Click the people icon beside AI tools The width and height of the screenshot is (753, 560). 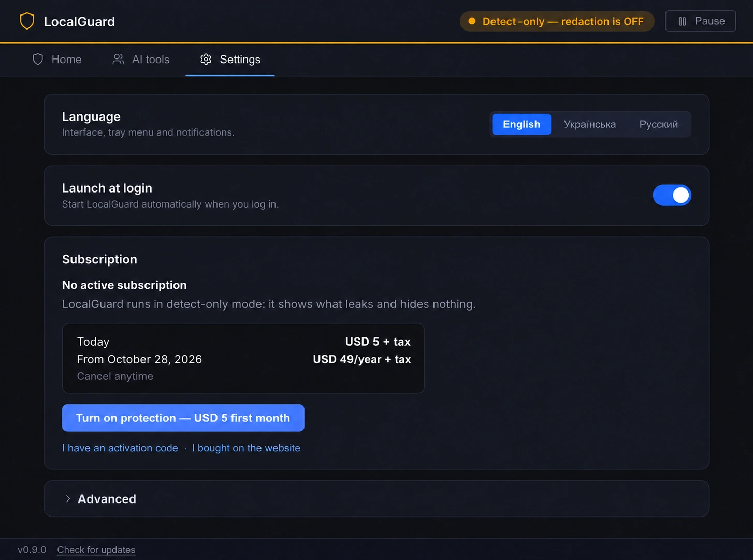118,59
